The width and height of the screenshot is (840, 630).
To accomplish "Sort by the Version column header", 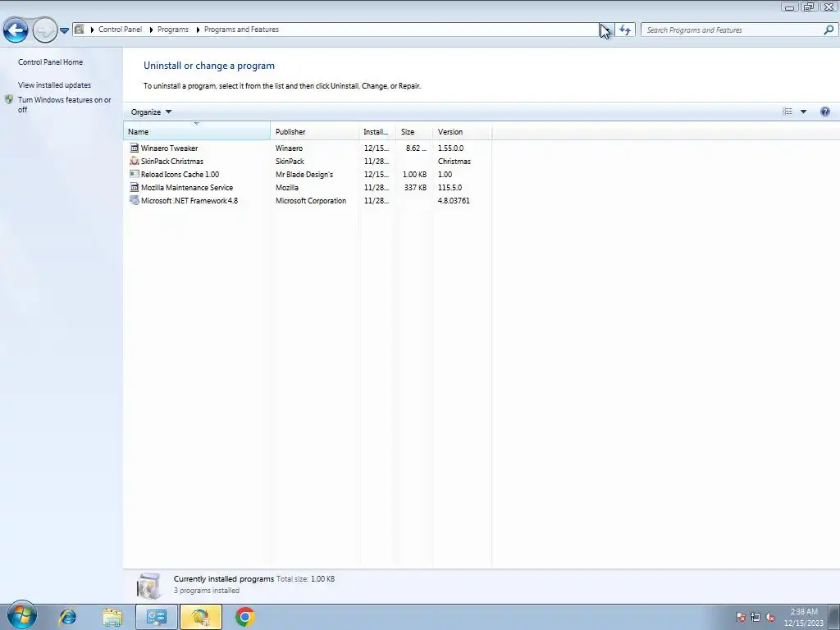I will tap(463, 131).
